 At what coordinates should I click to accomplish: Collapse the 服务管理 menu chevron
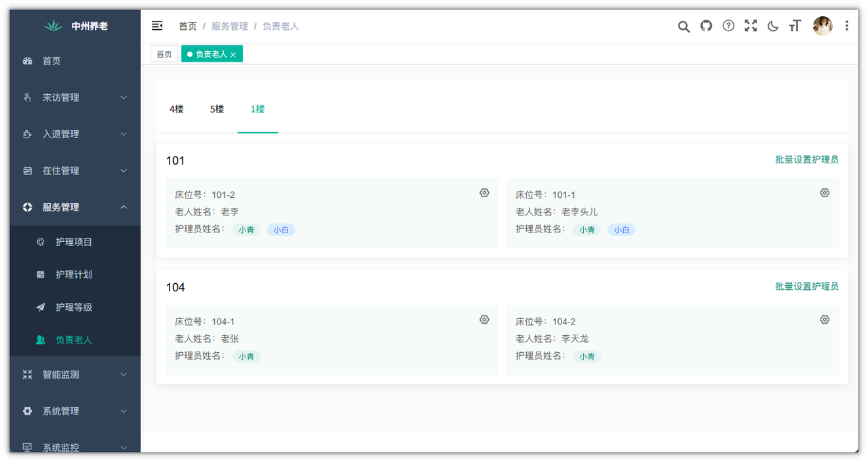click(x=123, y=207)
